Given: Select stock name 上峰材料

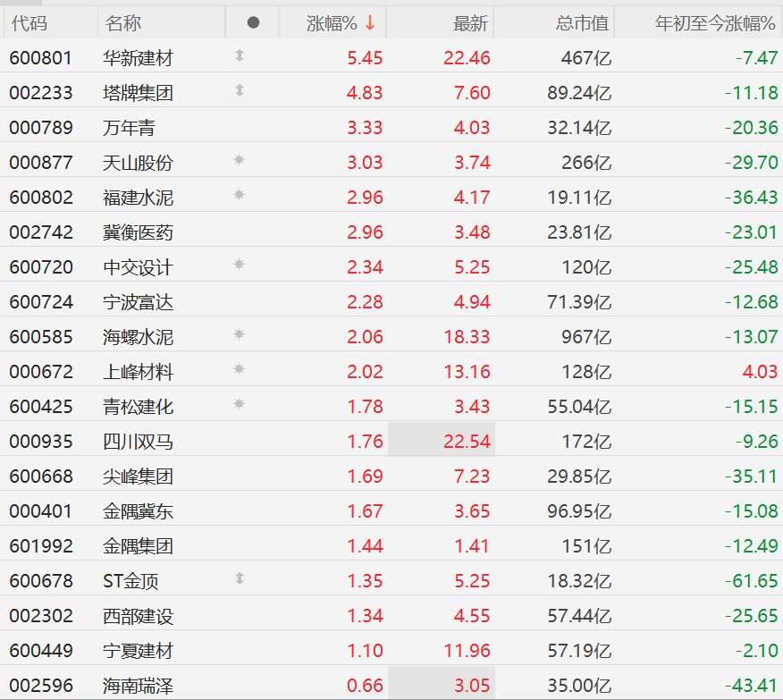Looking at the screenshot, I should point(138,372).
